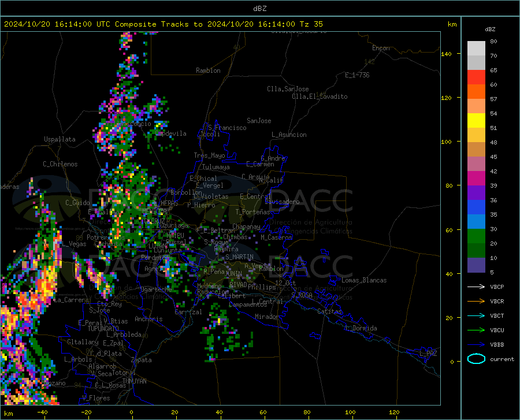This screenshot has height=420, width=520.
Task: Click the 'TUPUNGATO' map label
Action: (x=103, y=329)
